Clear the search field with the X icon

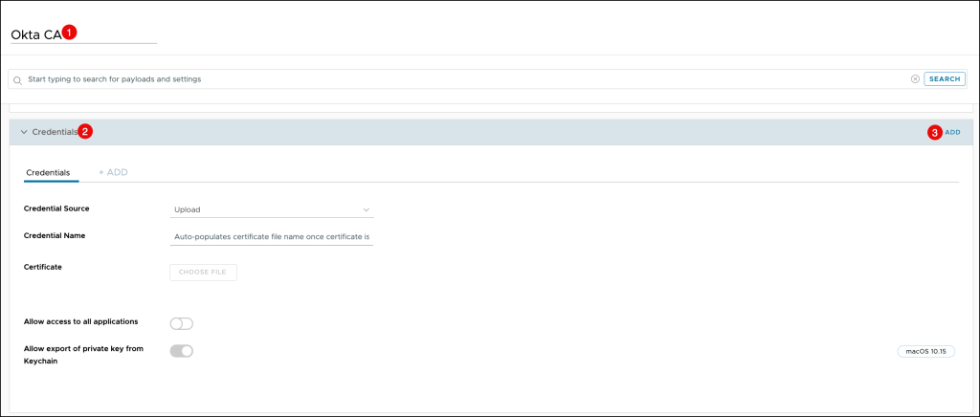click(x=915, y=79)
